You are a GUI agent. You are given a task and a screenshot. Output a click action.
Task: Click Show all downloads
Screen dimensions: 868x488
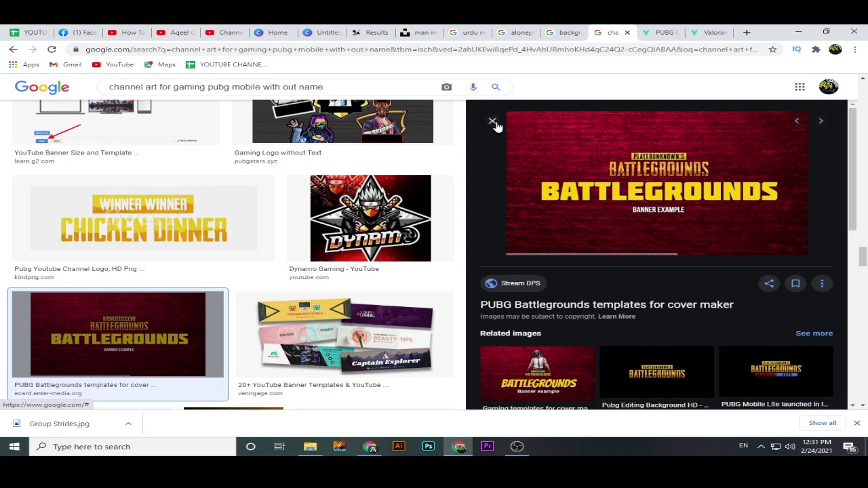click(822, 423)
